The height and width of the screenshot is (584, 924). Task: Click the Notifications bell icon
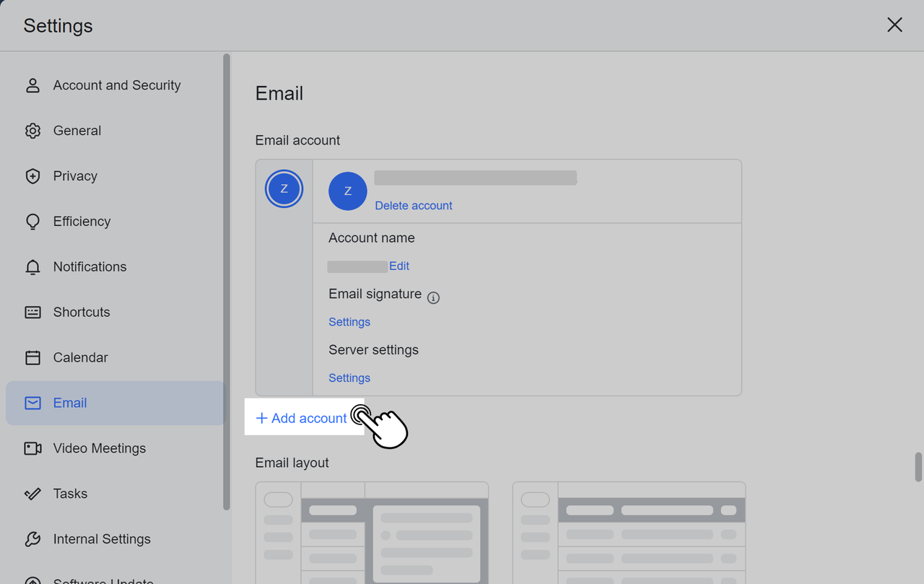(x=32, y=267)
